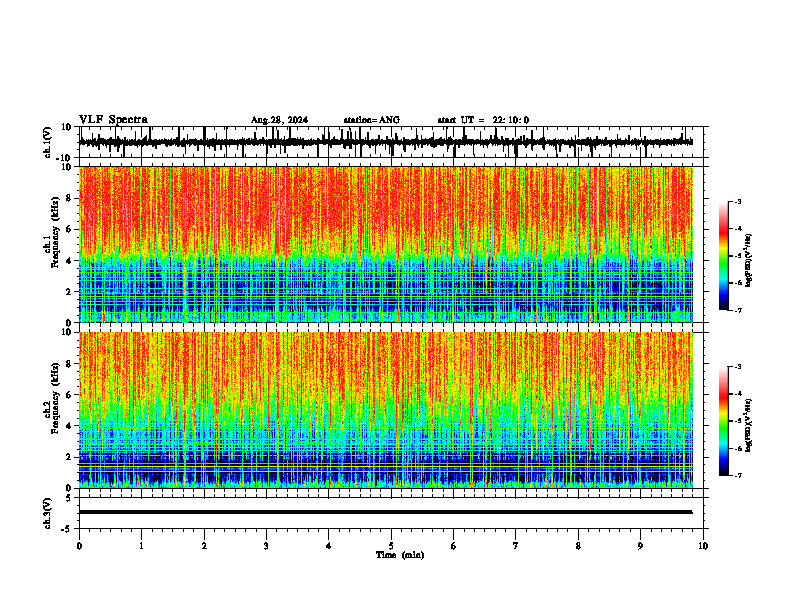Click the "8" kHz tick on ch.2 frequency axis
Screen dimensions: 792x612
69,364
